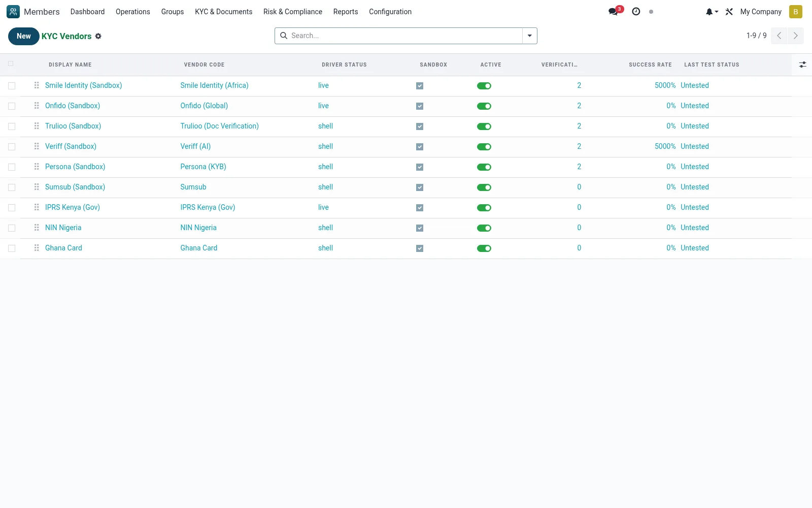The width and height of the screenshot is (812, 508).
Task: Disable the Active toggle for NIN Nigeria
Action: coord(484,228)
